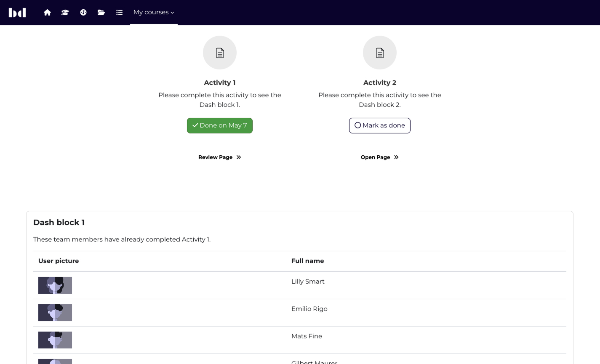Go to Home via house icon

pos(47,13)
